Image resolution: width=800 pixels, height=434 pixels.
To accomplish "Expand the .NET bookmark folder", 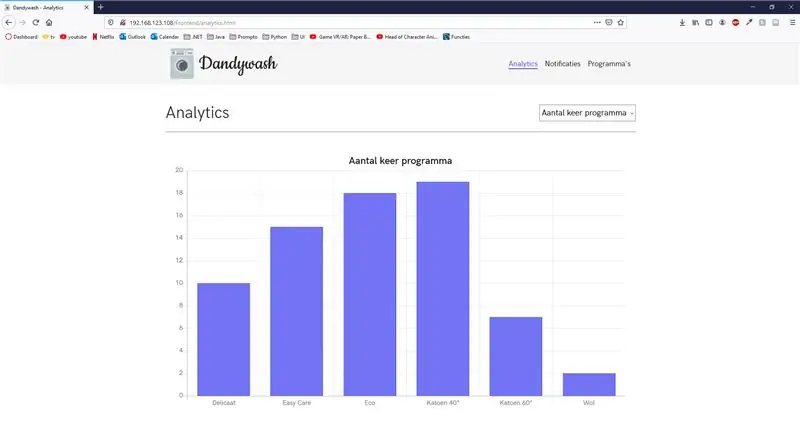I will coord(193,37).
